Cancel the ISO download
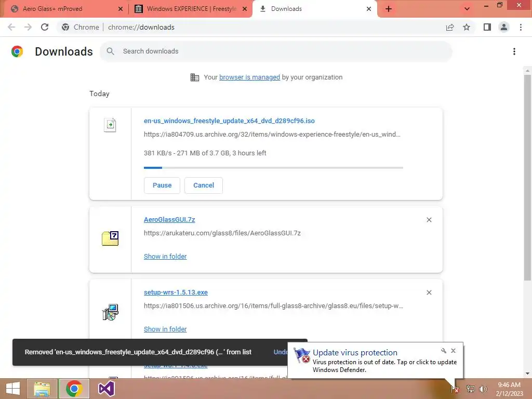The height and width of the screenshot is (399, 532). [x=204, y=185]
